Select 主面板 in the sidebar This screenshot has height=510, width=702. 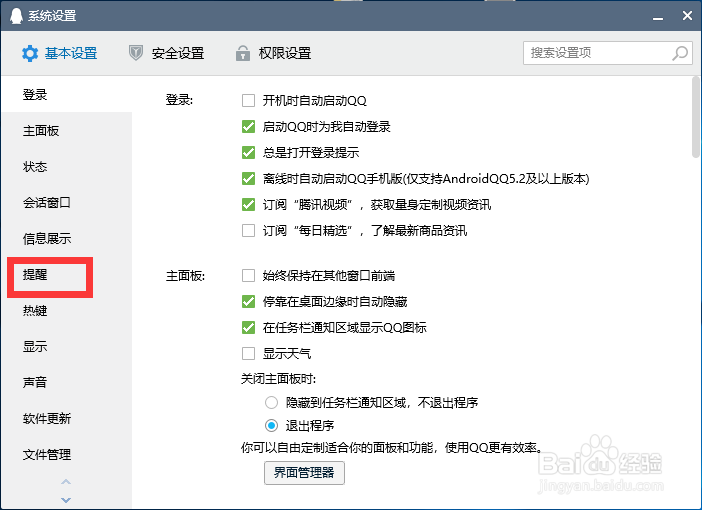tap(67, 131)
